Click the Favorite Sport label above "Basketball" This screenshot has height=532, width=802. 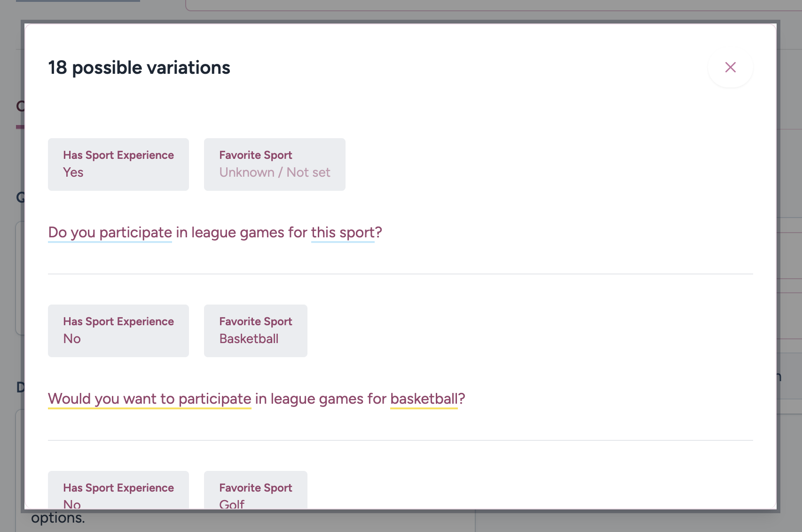[255, 321]
